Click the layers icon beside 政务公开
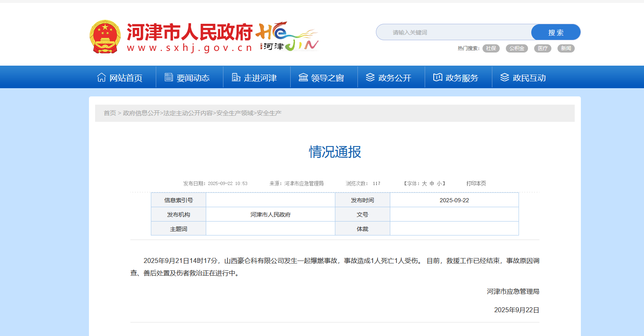Viewport: 644px width, 336px height. (x=370, y=78)
